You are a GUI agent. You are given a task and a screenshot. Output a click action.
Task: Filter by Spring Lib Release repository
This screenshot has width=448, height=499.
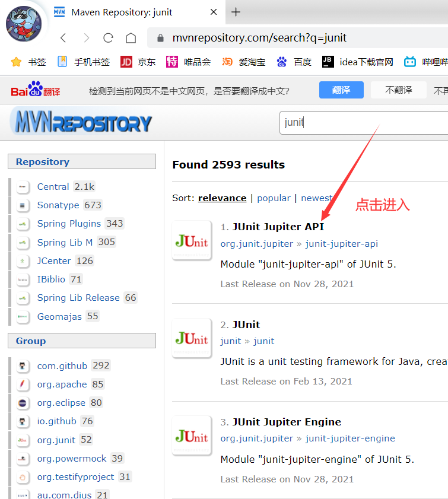coord(78,297)
